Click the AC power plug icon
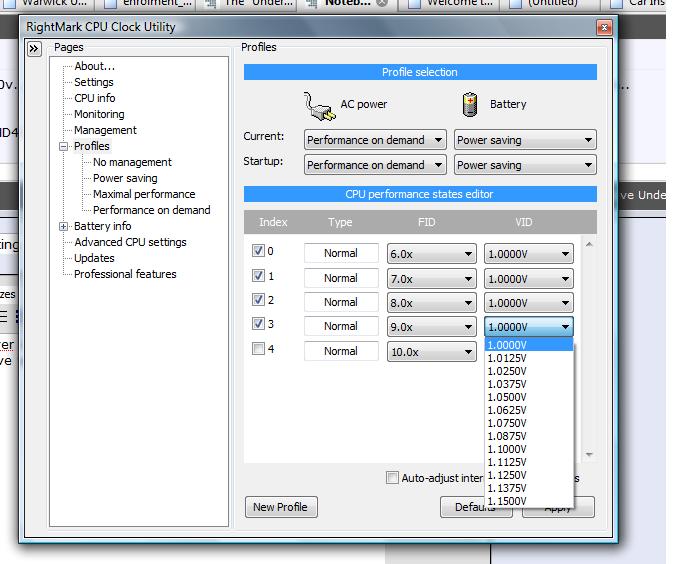Viewport: 683px width, 564px height. tap(319, 106)
